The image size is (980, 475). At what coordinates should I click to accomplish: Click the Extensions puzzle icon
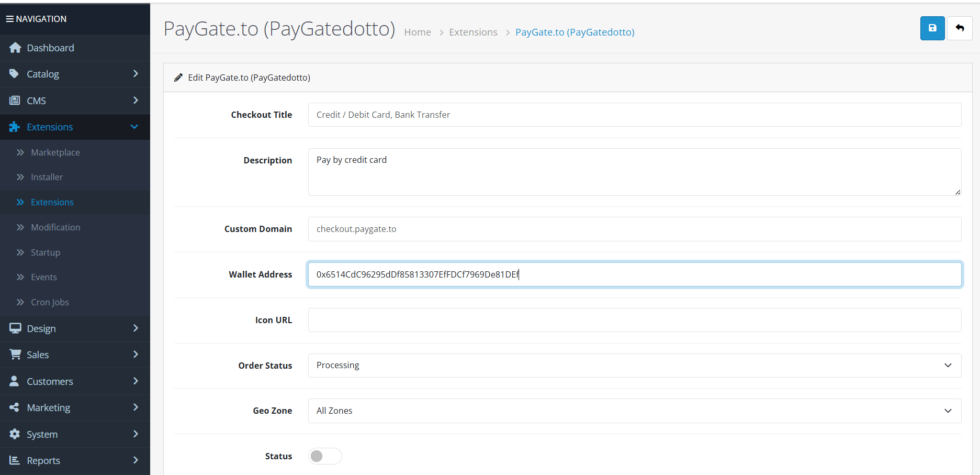click(15, 127)
